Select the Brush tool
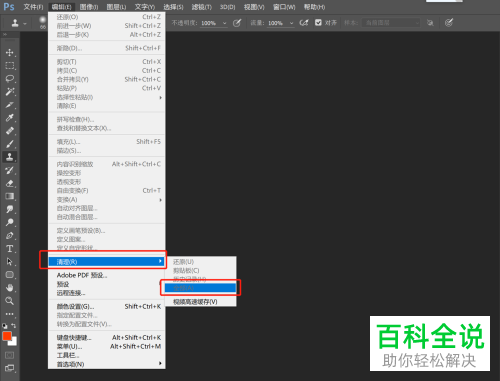500x381 pixels. (x=10, y=144)
